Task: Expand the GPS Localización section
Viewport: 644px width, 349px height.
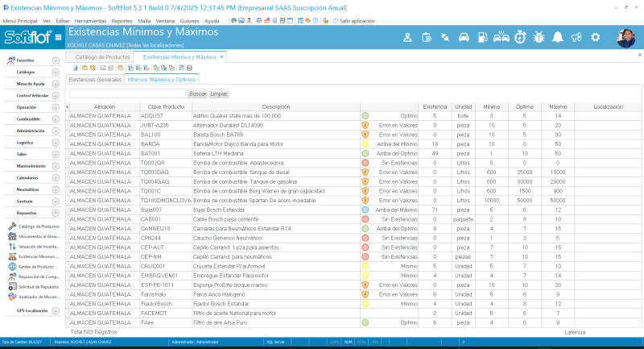Action: (x=56, y=310)
